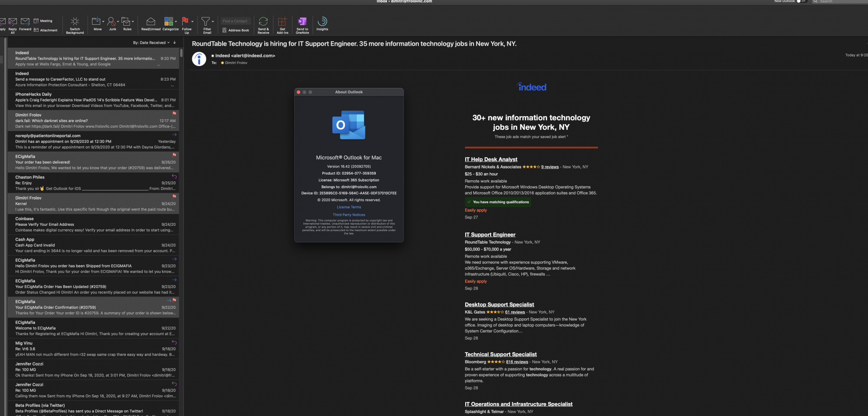Viewport: 868px width, 416px height.
Task: Open the Filter Email dropdown arrow
Action: (x=213, y=21)
